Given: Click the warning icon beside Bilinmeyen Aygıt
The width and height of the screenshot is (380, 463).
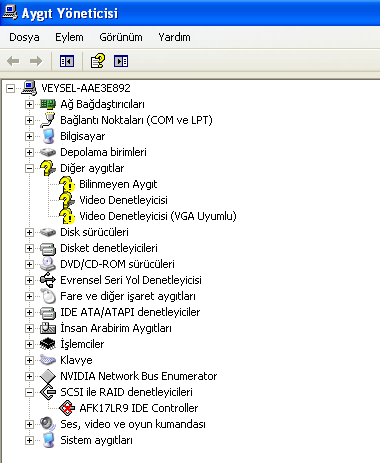Looking at the screenshot, I should click(x=67, y=184).
